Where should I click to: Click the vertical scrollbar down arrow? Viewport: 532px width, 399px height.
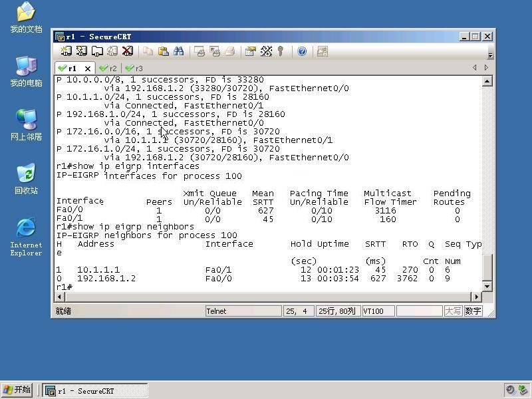[487, 287]
